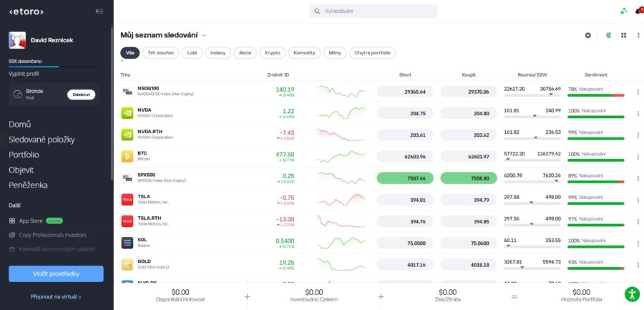The height and width of the screenshot is (310, 644).
Task: Sort by the Změnit 1D column header
Action: pyautogui.click(x=278, y=75)
